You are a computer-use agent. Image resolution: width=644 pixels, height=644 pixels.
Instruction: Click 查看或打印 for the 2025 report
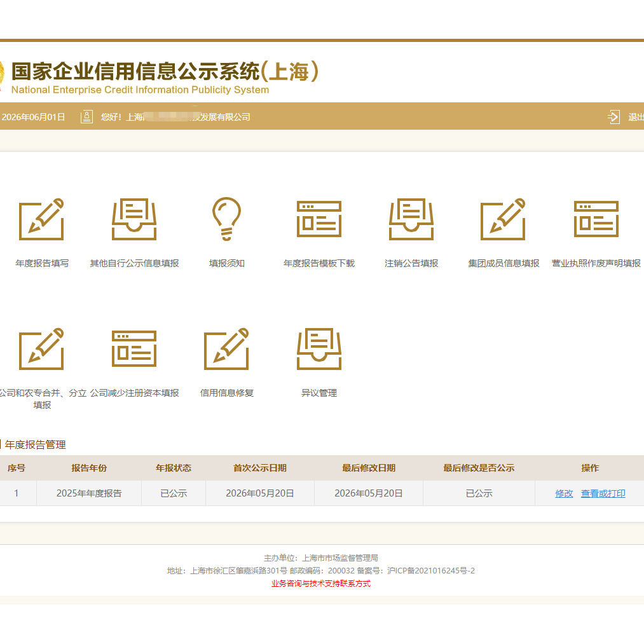[603, 493]
